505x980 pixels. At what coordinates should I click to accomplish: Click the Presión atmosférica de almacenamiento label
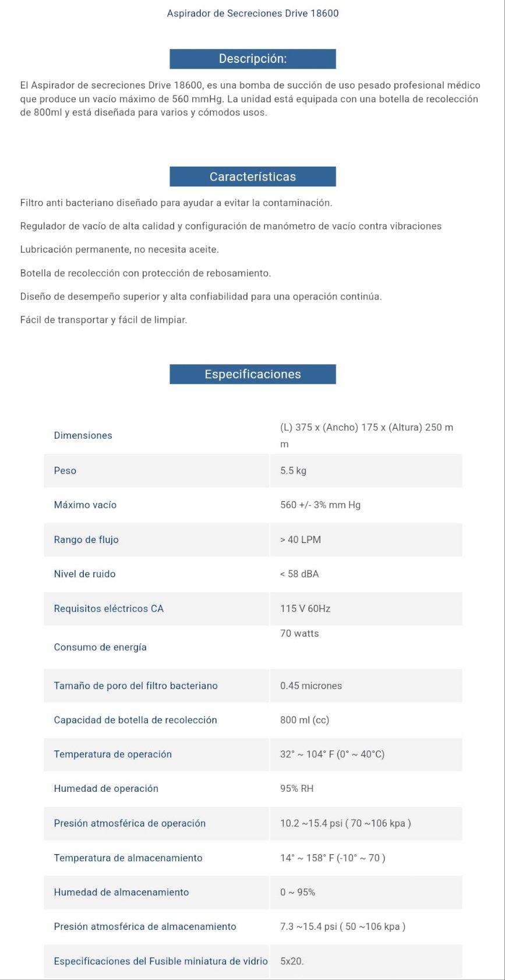pos(145,926)
